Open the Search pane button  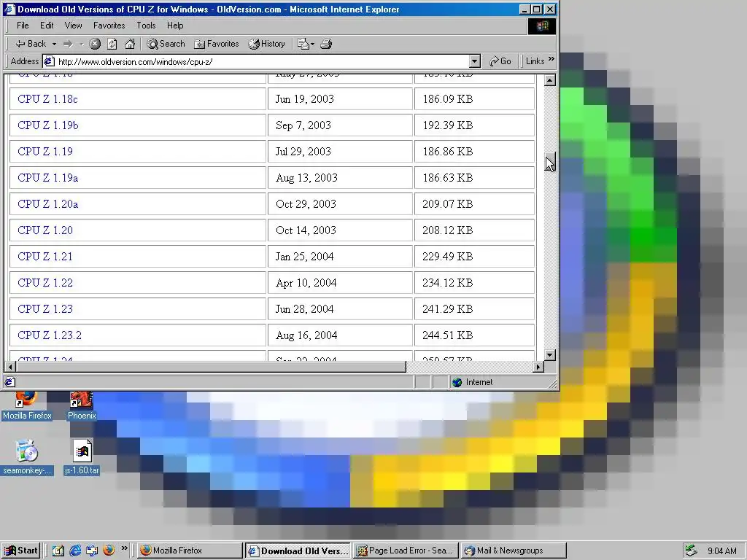click(166, 44)
